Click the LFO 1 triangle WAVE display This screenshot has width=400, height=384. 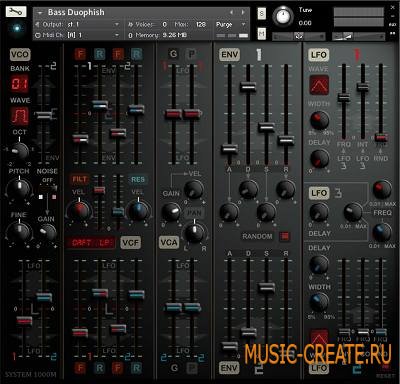point(319,85)
